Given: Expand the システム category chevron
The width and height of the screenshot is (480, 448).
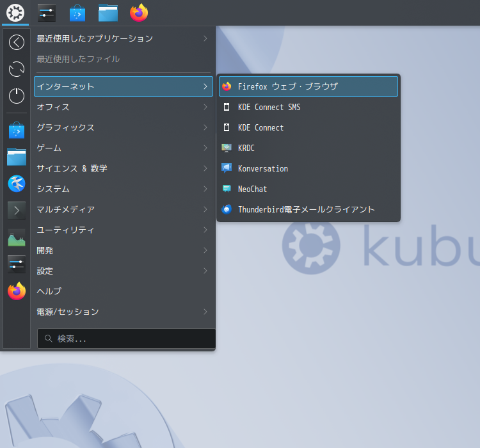Looking at the screenshot, I should (x=205, y=189).
